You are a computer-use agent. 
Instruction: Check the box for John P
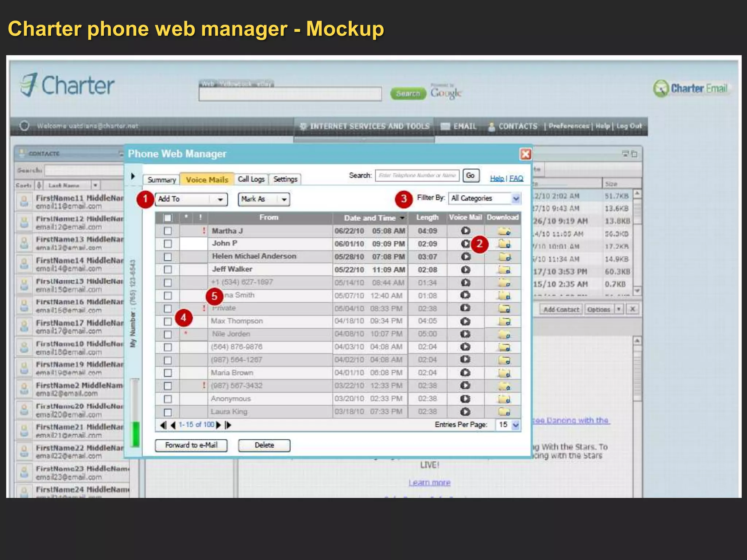(167, 244)
